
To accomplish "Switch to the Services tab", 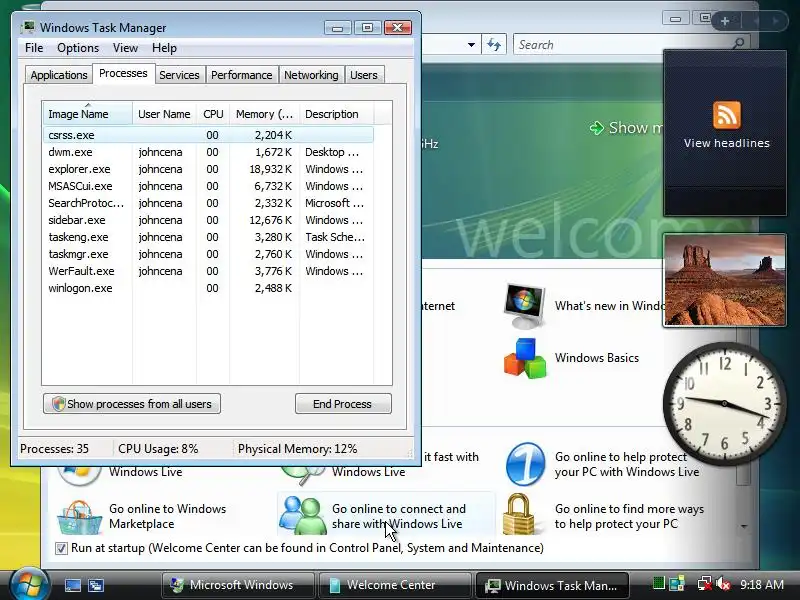I will 179,75.
